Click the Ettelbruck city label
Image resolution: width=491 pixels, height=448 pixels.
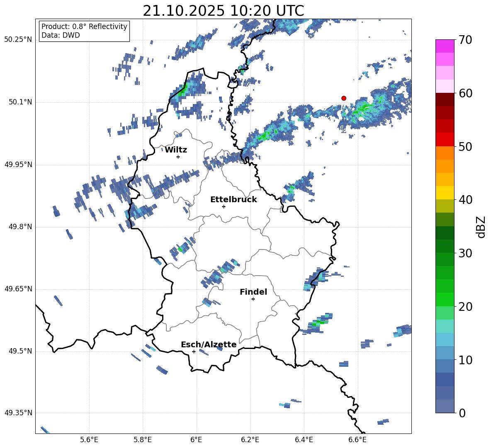pyautogui.click(x=233, y=200)
